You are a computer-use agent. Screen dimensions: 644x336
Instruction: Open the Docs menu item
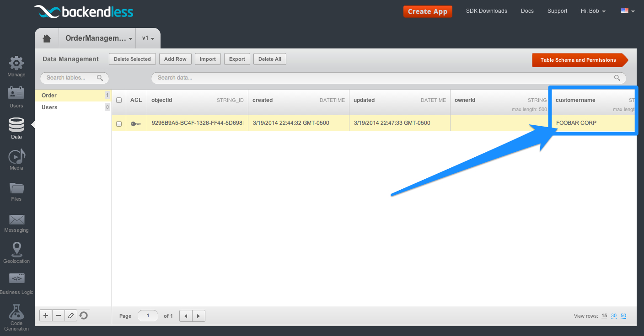point(527,11)
